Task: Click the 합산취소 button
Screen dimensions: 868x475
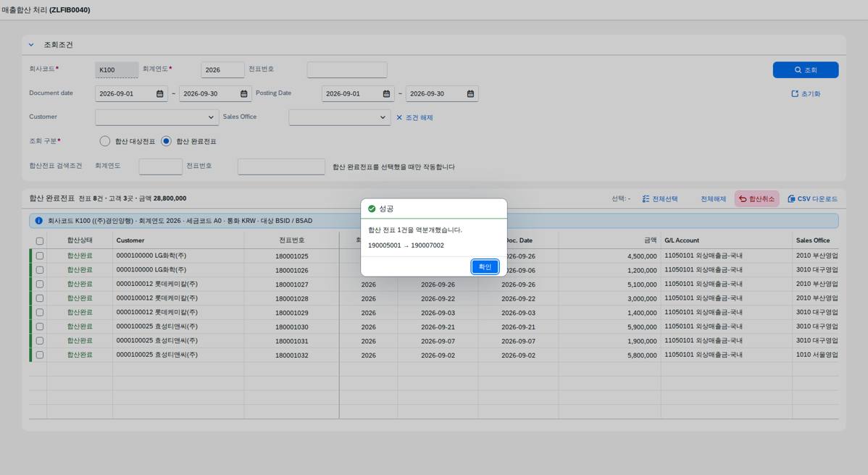Action: coord(756,198)
